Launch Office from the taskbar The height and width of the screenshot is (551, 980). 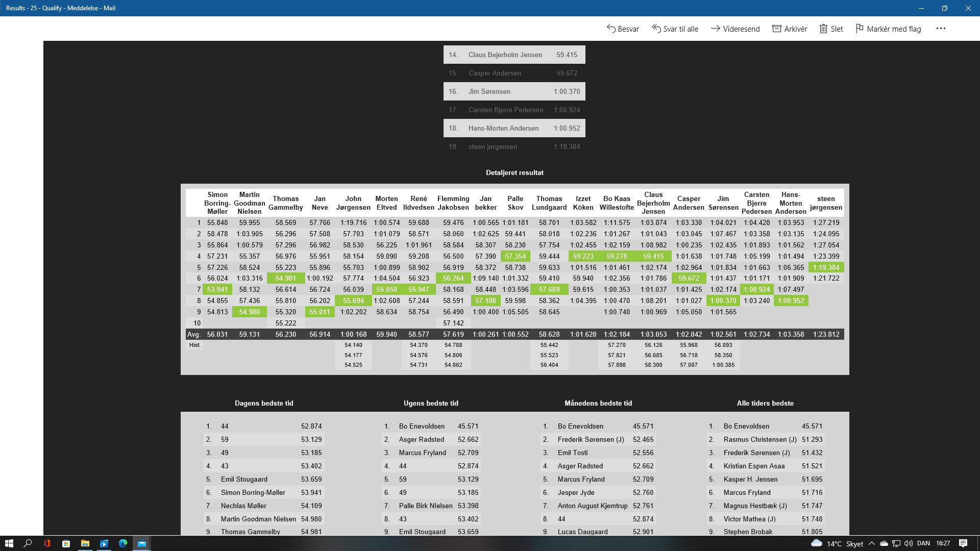point(47,543)
